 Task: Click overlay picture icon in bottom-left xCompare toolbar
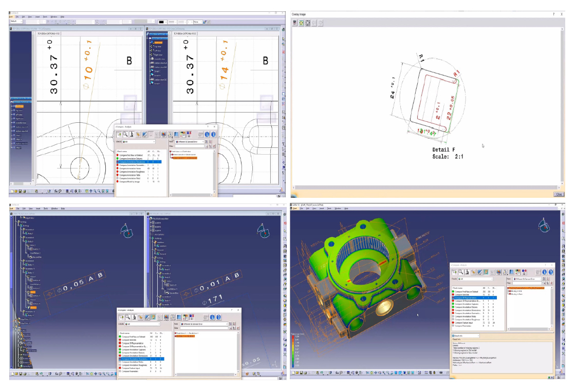166,317
